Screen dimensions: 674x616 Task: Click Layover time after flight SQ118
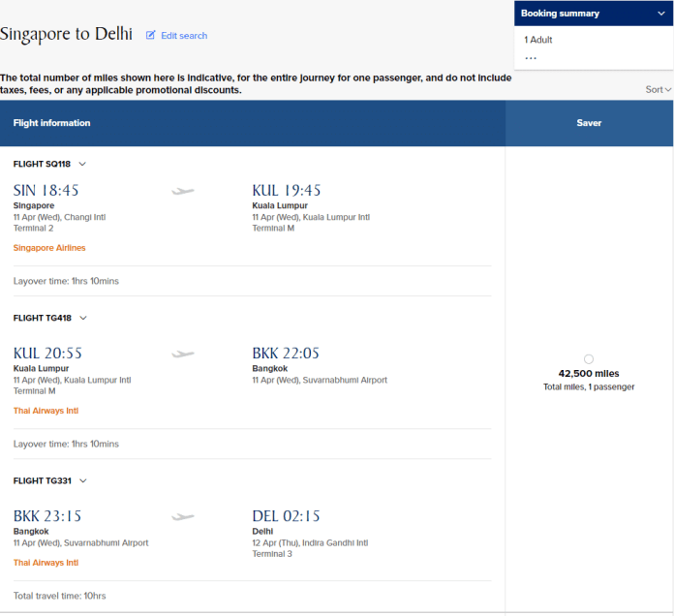pos(66,281)
